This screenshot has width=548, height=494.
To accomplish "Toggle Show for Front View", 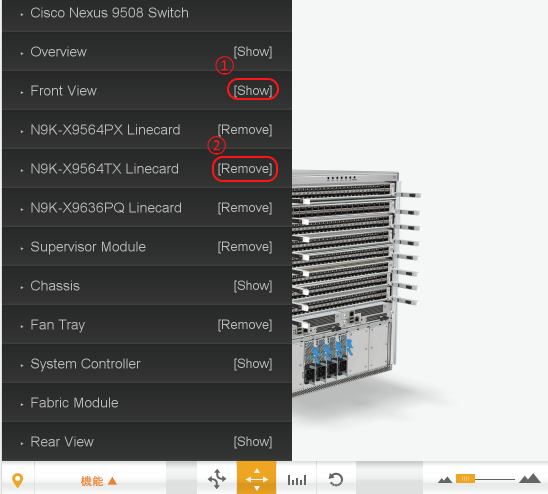I will point(253,91).
